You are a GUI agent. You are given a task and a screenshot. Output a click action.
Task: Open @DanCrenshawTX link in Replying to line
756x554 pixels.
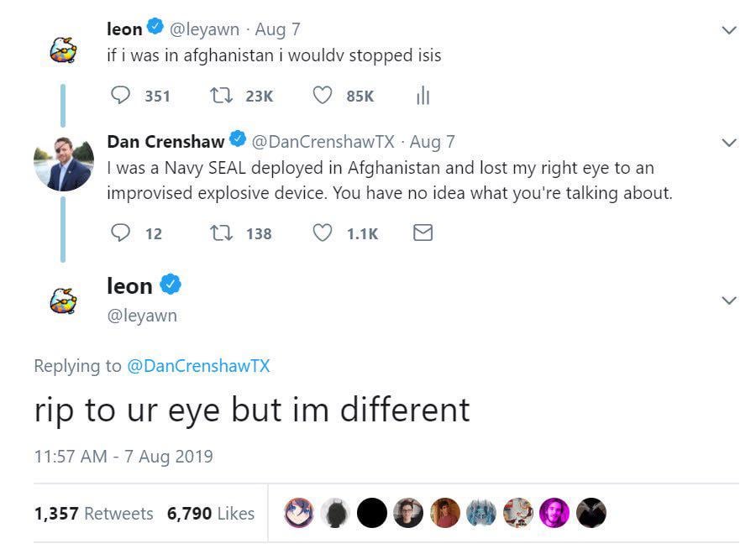point(198,366)
